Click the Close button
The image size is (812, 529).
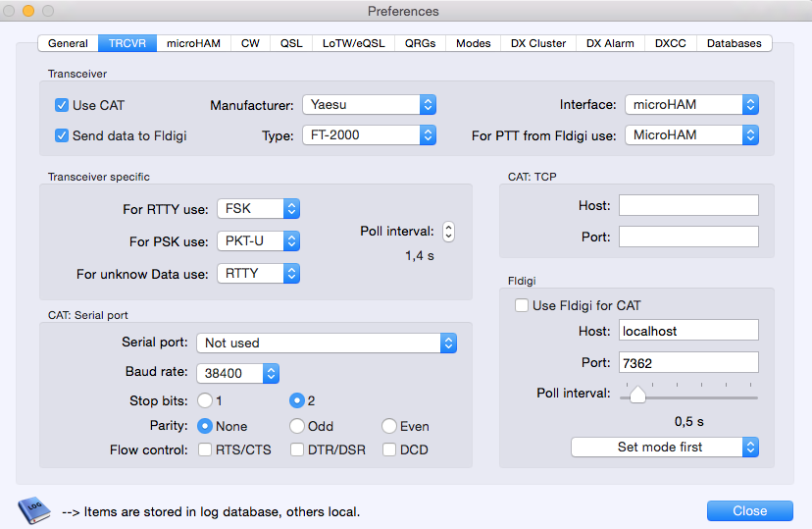coord(749,510)
